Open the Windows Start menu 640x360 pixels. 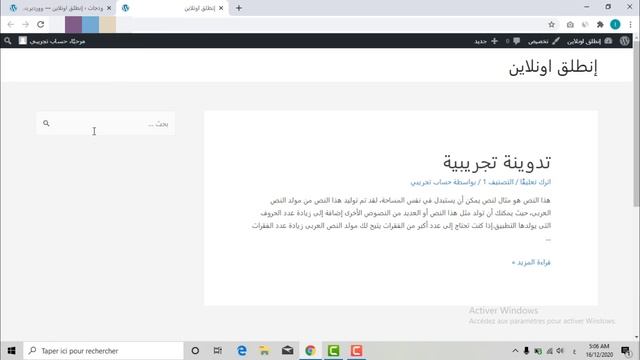pyautogui.click(x=11, y=351)
